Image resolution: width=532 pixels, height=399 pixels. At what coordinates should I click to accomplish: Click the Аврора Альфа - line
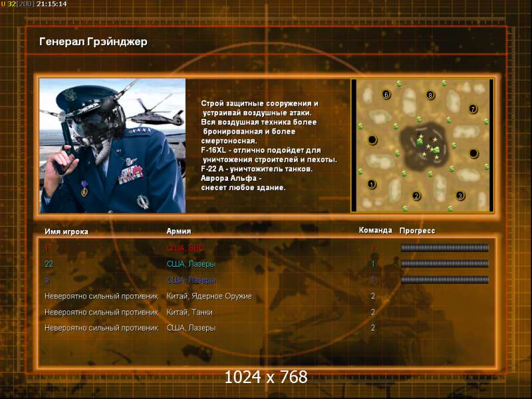click(x=231, y=178)
